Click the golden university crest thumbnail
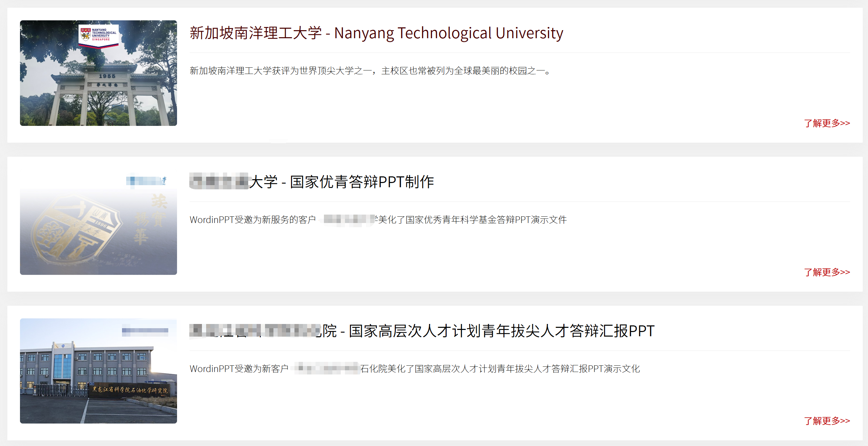 (99, 222)
